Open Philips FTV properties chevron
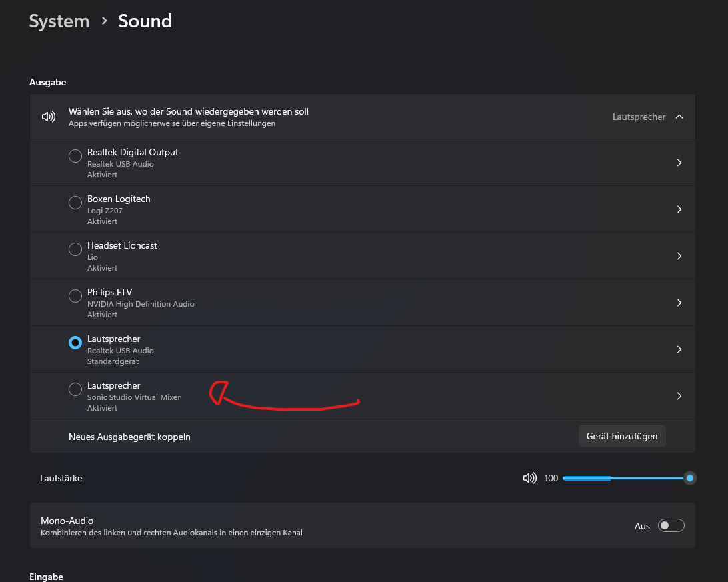The height and width of the screenshot is (582, 728). point(679,303)
